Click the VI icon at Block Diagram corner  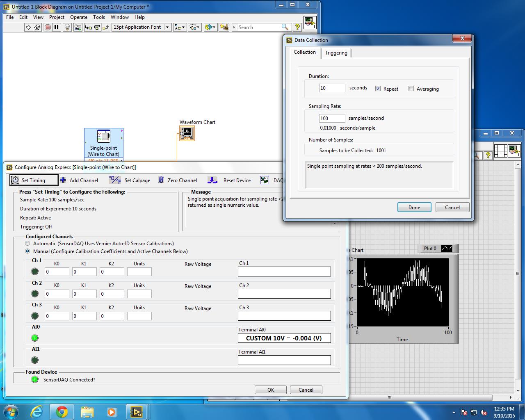click(310, 22)
